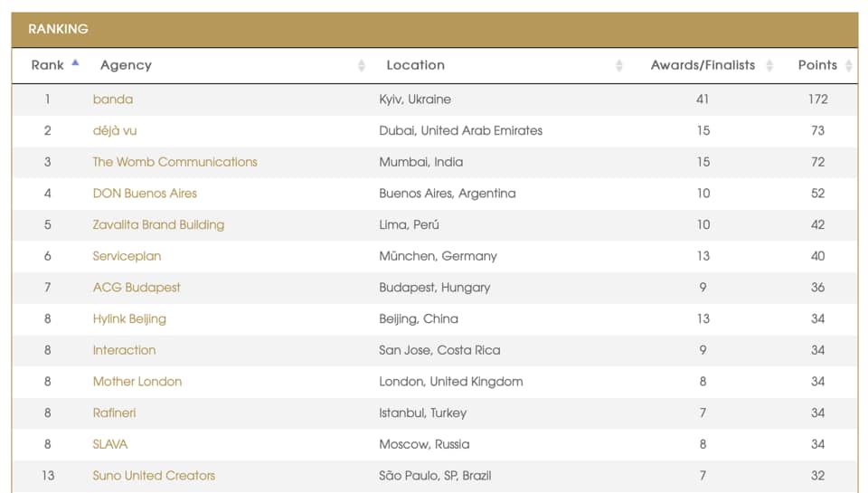The width and height of the screenshot is (868, 493).
Task: Open the déjà vu agency link
Action: tap(115, 130)
